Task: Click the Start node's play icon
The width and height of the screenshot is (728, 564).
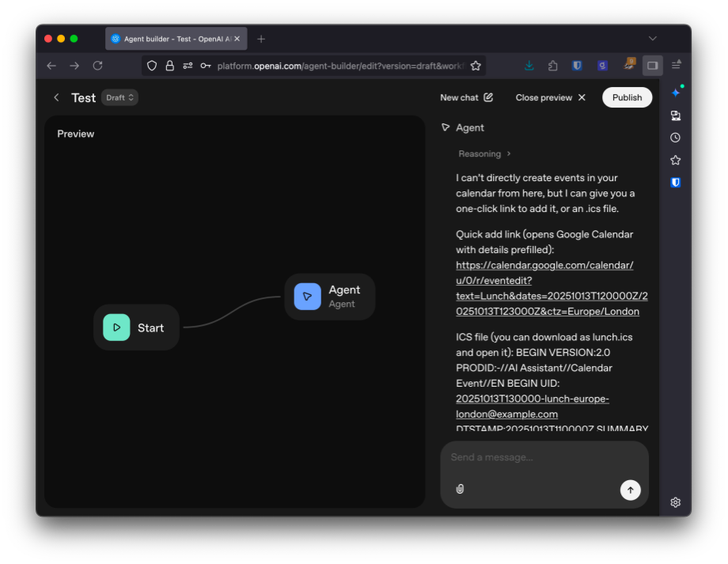Action: click(x=116, y=327)
